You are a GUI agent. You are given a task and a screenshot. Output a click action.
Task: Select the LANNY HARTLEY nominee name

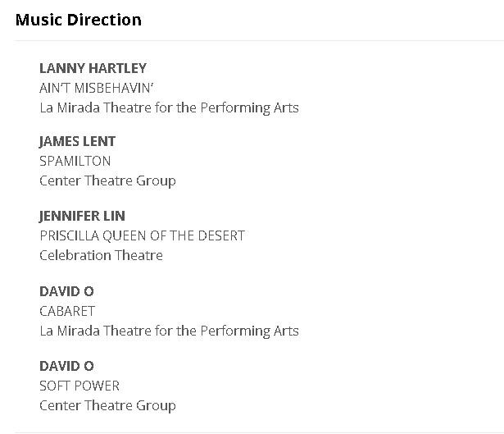[x=93, y=68]
